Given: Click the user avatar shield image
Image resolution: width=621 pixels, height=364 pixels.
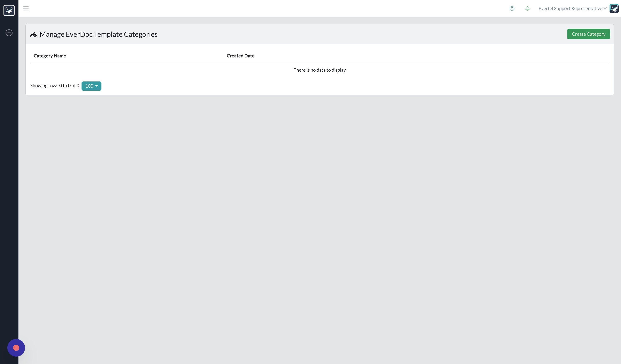Looking at the screenshot, I should pos(614,9).
